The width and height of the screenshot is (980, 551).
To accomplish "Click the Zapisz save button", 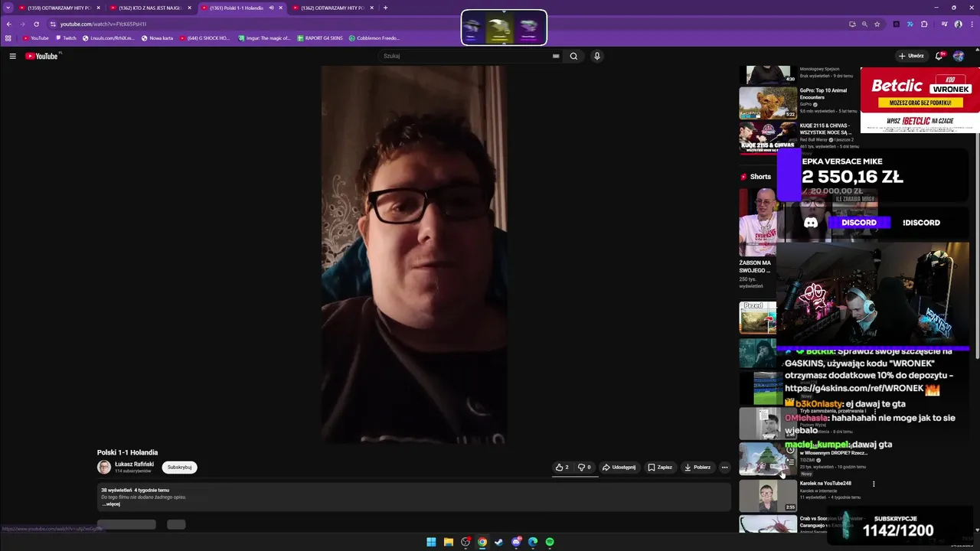I will (x=660, y=467).
